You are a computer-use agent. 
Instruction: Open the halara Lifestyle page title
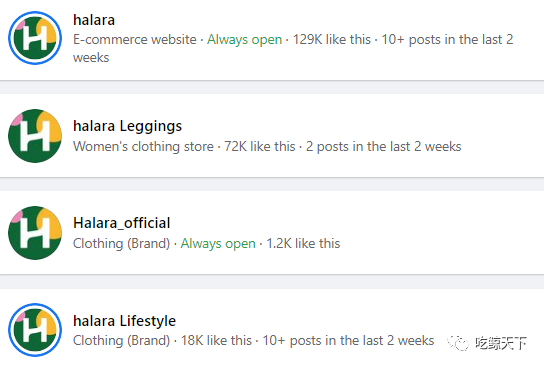124,321
